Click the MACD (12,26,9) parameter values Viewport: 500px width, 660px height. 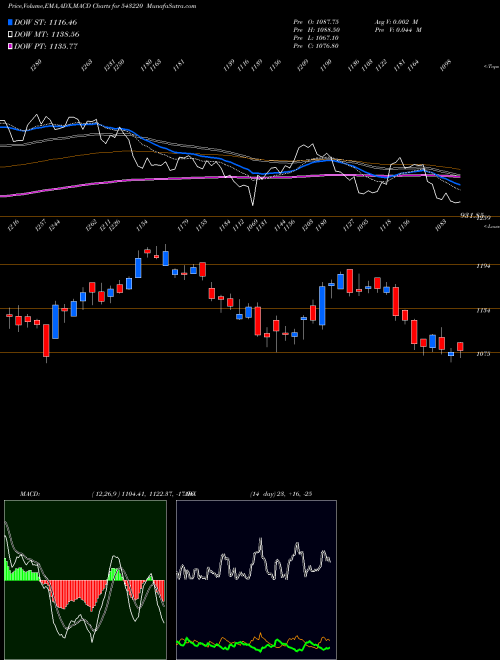pos(142,494)
